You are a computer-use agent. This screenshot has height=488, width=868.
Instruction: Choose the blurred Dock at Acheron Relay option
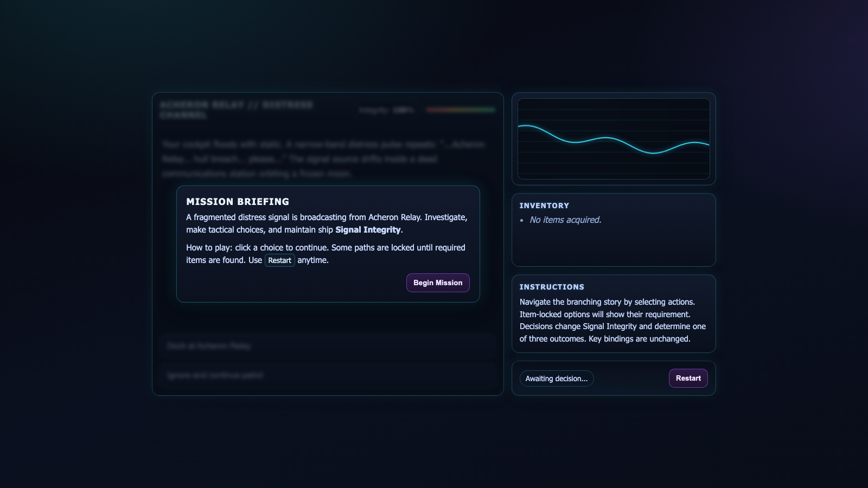pos(328,346)
